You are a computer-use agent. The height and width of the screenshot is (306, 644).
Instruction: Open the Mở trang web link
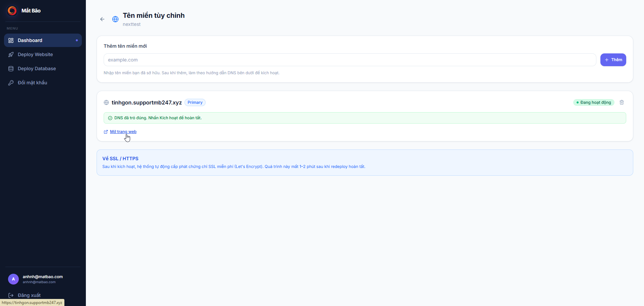click(x=123, y=132)
